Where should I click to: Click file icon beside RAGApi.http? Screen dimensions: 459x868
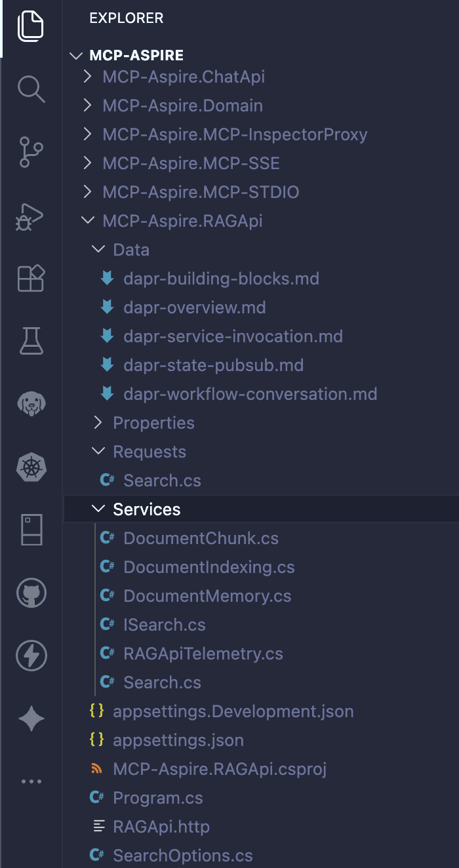pyautogui.click(x=99, y=827)
